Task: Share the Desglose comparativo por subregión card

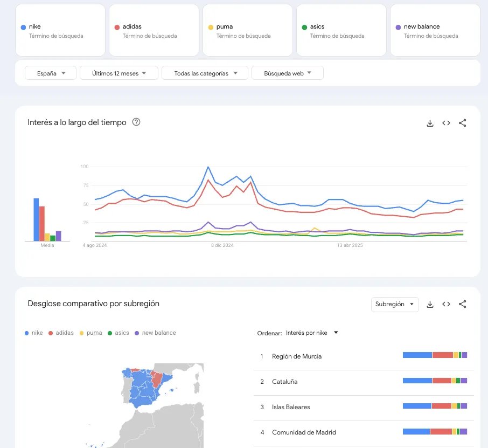Action: coord(463,304)
